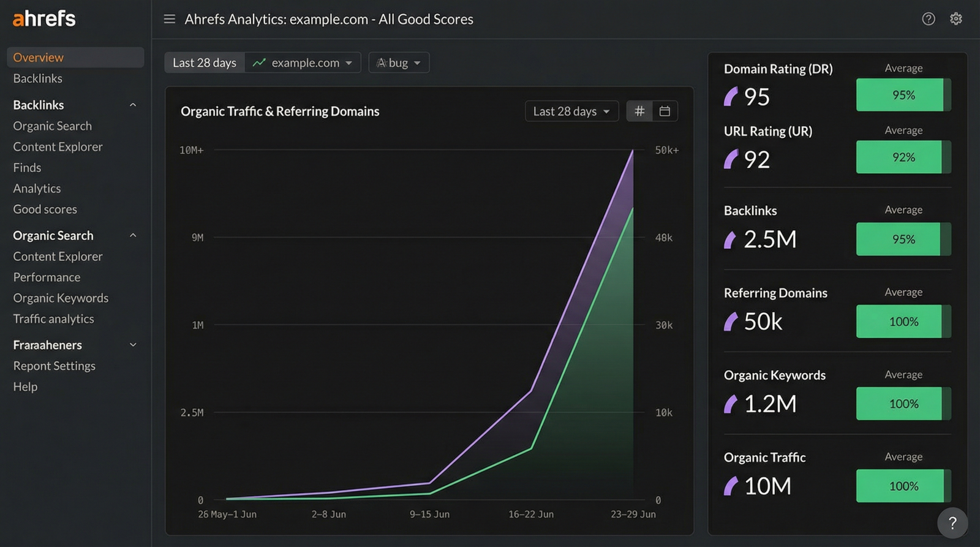This screenshot has width=980, height=547.
Task: Open Report Settings link
Action: point(54,366)
